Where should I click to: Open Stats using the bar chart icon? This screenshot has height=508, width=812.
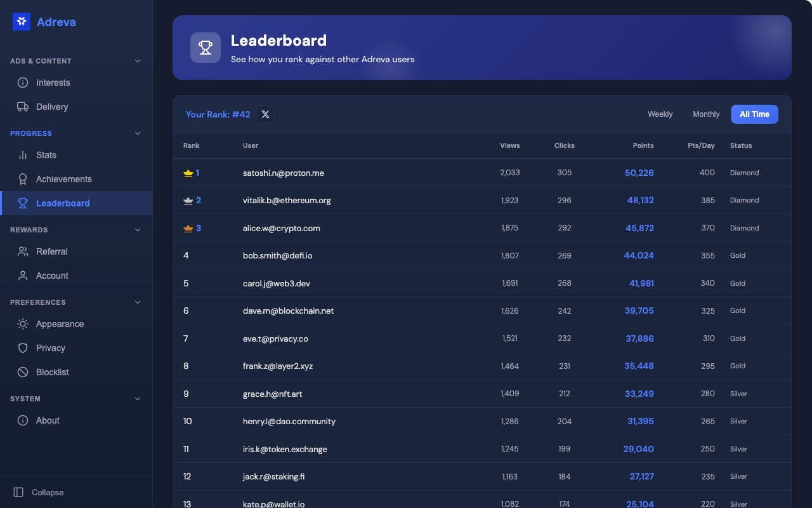[23, 155]
